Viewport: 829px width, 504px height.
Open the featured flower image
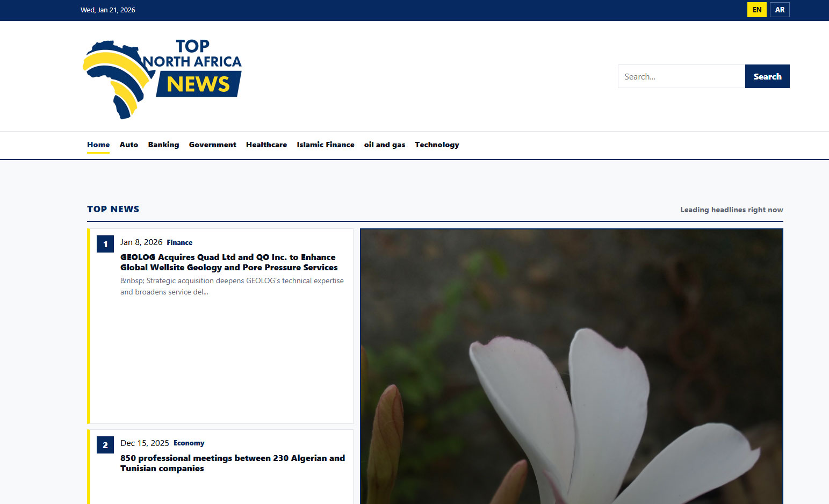pyautogui.click(x=571, y=366)
